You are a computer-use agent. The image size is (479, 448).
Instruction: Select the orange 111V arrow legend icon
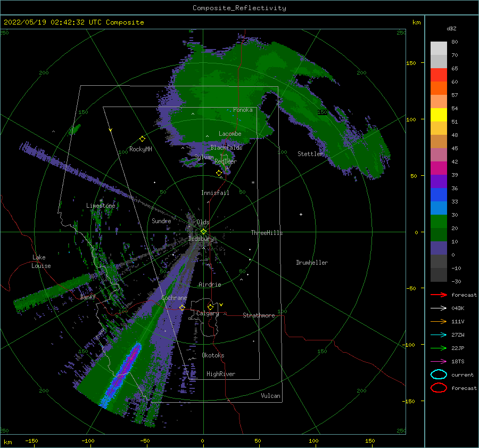click(439, 321)
